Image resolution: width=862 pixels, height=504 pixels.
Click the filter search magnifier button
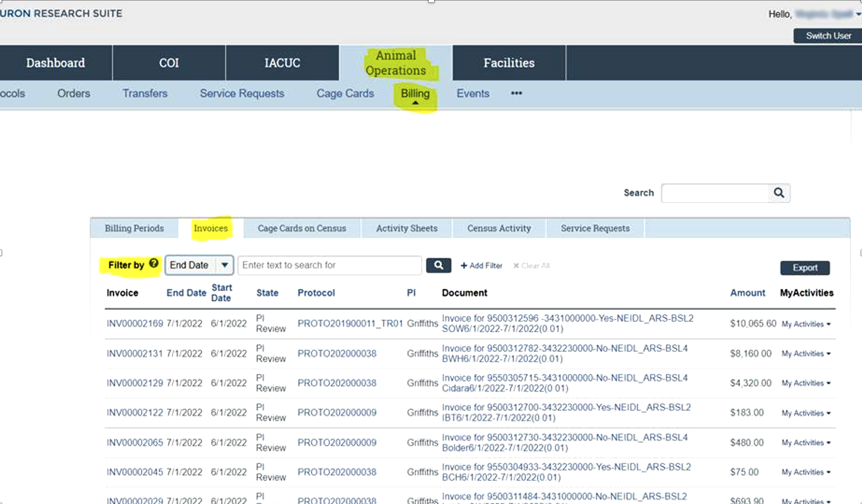point(438,265)
